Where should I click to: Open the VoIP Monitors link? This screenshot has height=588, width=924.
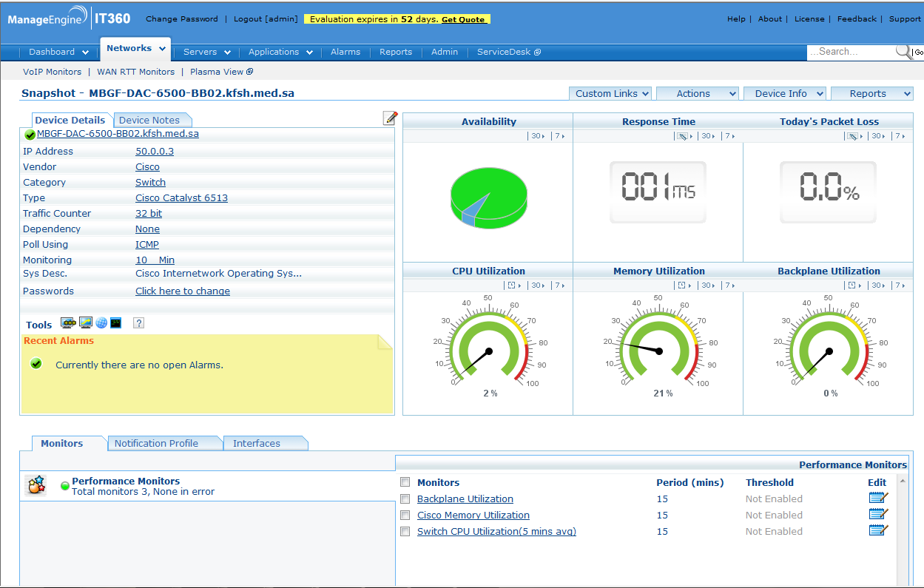pyautogui.click(x=52, y=72)
